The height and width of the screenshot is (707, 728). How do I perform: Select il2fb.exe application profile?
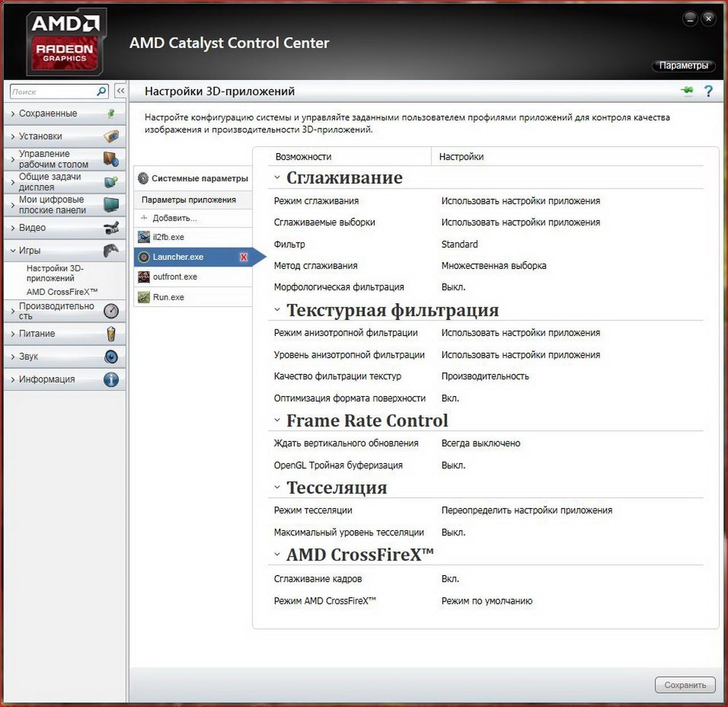pos(193,237)
